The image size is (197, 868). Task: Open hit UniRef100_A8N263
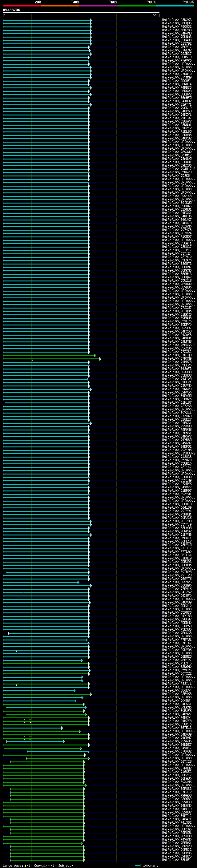pyautogui.click(x=177, y=20)
